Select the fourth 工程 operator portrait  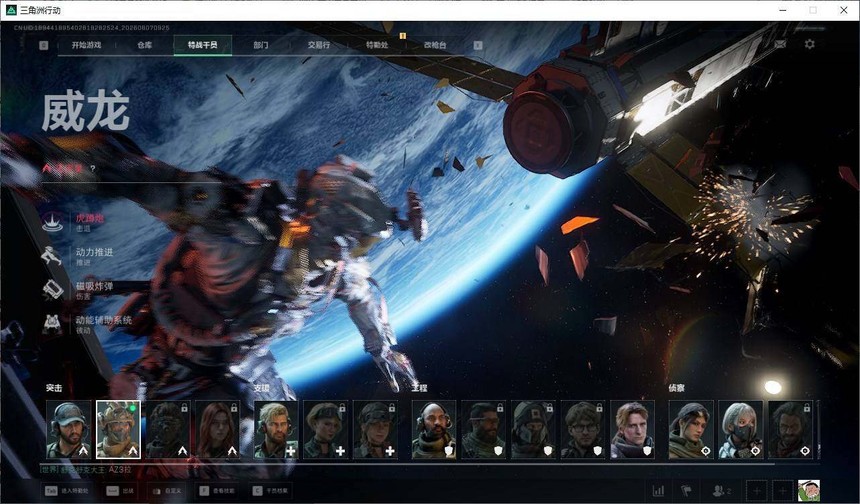point(583,430)
